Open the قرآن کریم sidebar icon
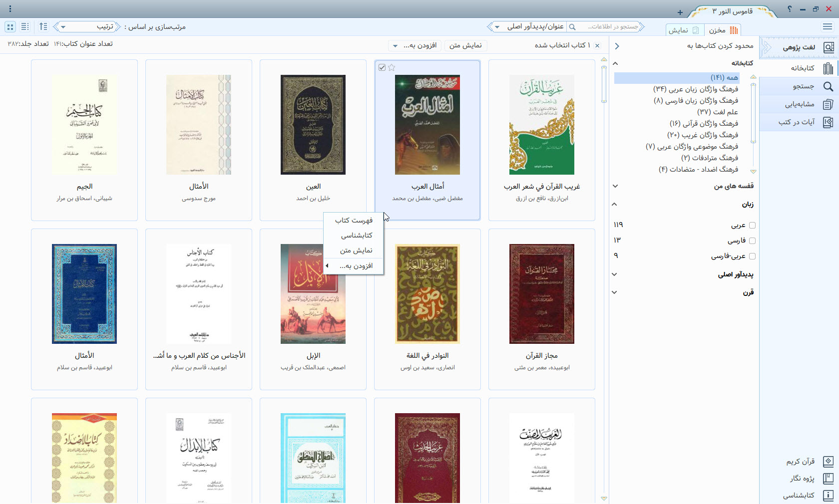This screenshot has width=839, height=504. tap(829, 462)
